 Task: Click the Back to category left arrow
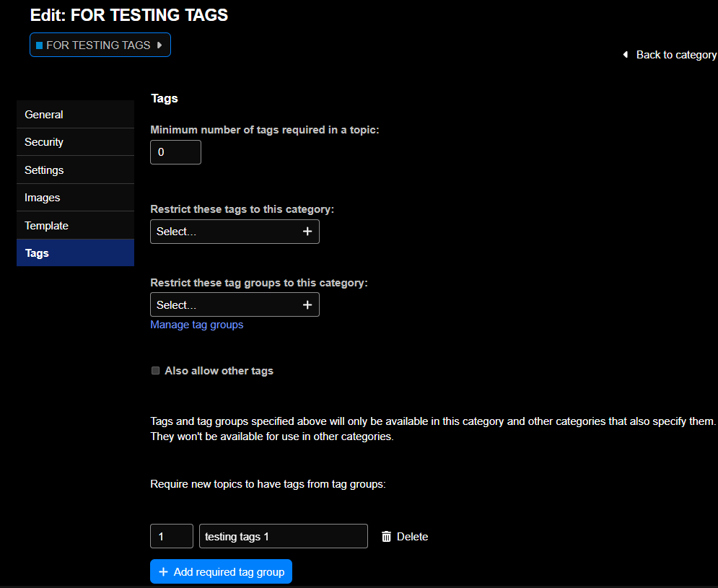click(x=626, y=55)
